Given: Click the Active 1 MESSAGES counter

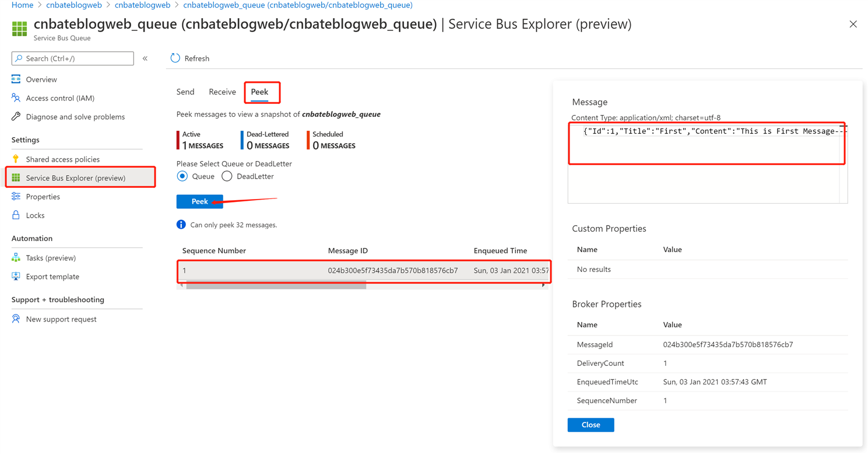Looking at the screenshot, I should (x=200, y=140).
